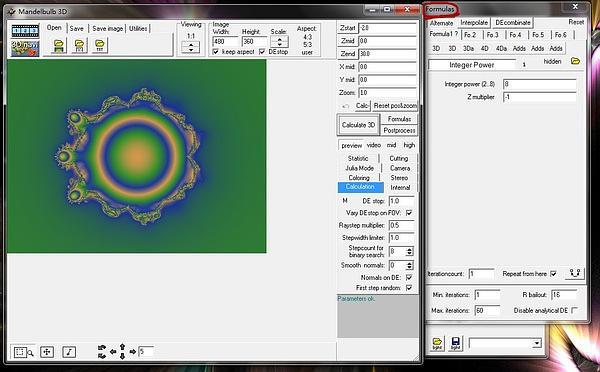The width and height of the screenshot is (600, 372).
Task: Select the Fo.2 formula tab
Action: coord(470,35)
